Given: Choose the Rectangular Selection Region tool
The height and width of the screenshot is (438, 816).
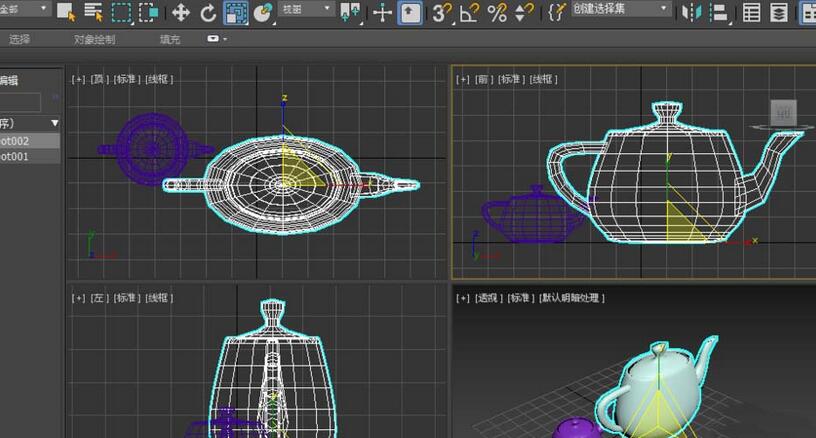Looking at the screenshot, I should 121,12.
